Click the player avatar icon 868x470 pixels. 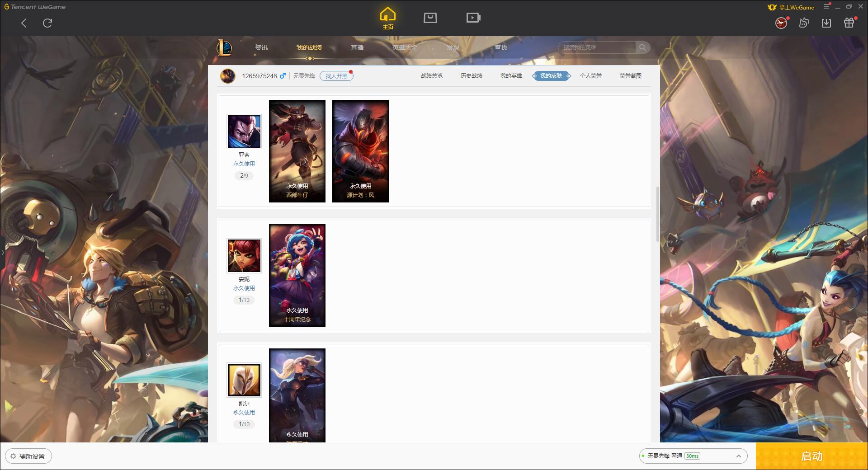point(228,76)
